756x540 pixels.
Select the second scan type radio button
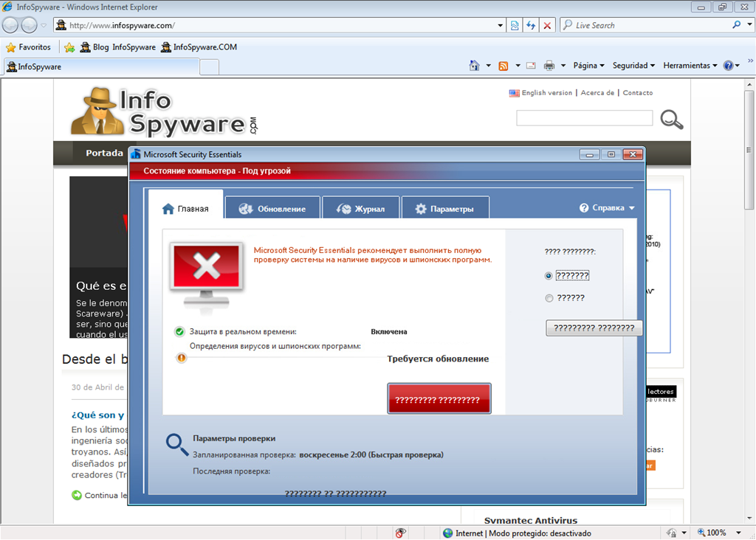(x=549, y=298)
